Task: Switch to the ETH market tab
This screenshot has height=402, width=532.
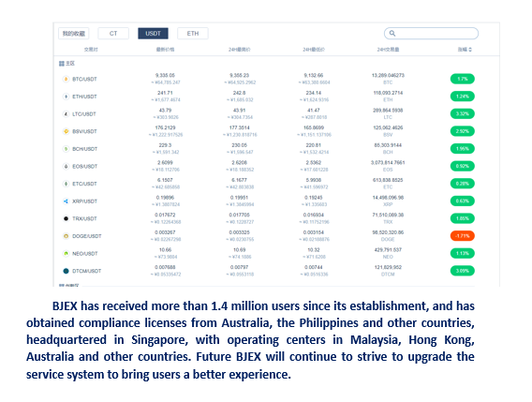Action: [193, 34]
